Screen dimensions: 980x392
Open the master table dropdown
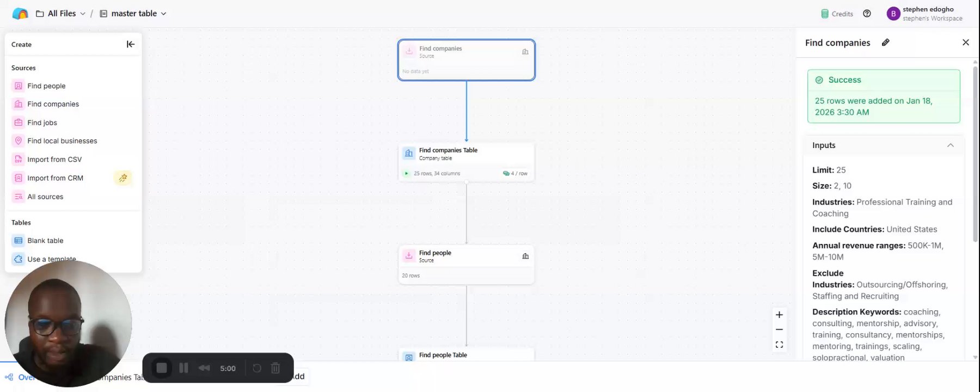(133, 14)
